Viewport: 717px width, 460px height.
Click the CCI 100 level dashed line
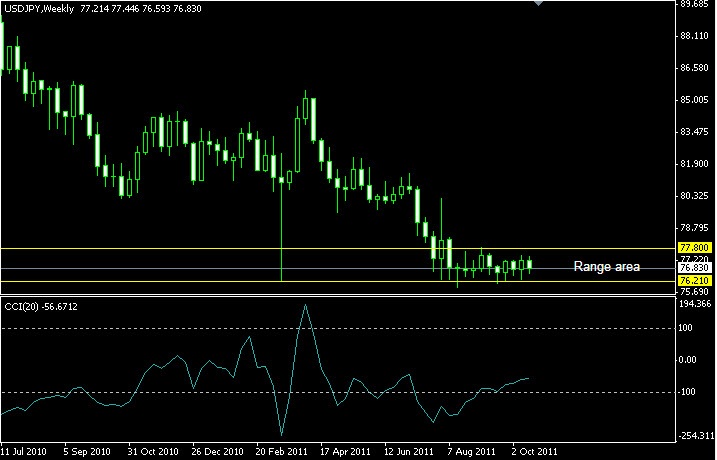click(400, 327)
